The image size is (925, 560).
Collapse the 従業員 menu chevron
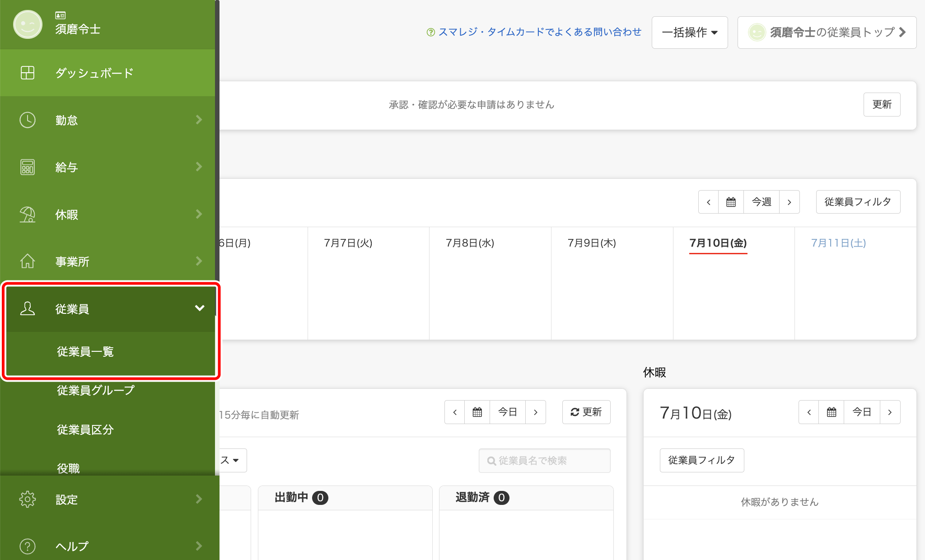point(200,308)
